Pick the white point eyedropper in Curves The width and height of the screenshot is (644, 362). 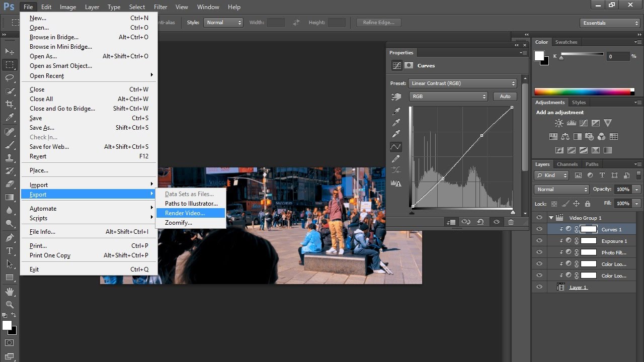click(x=396, y=134)
